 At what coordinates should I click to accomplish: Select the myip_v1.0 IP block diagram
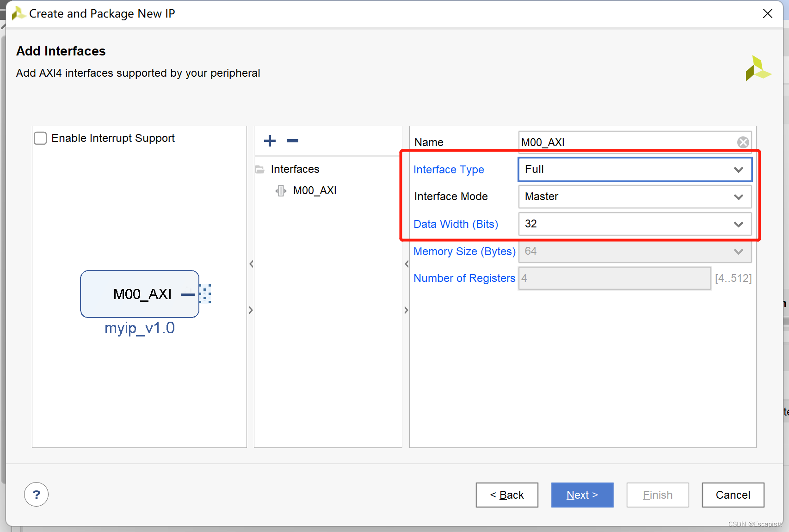(x=140, y=294)
